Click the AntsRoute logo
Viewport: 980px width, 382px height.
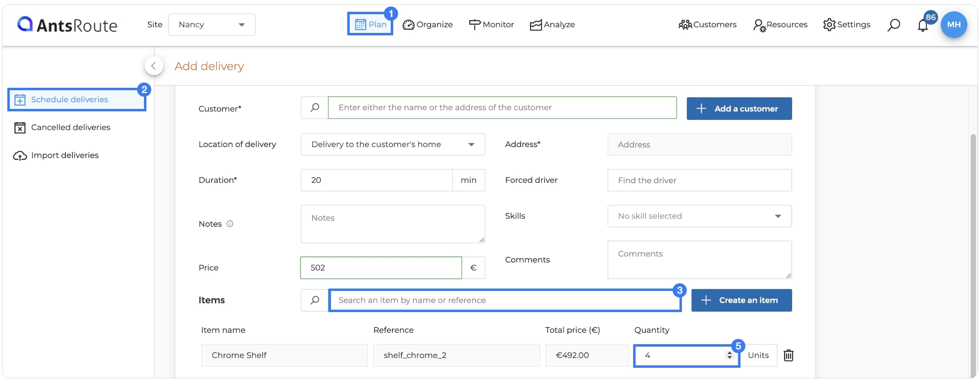tap(67, 25)
